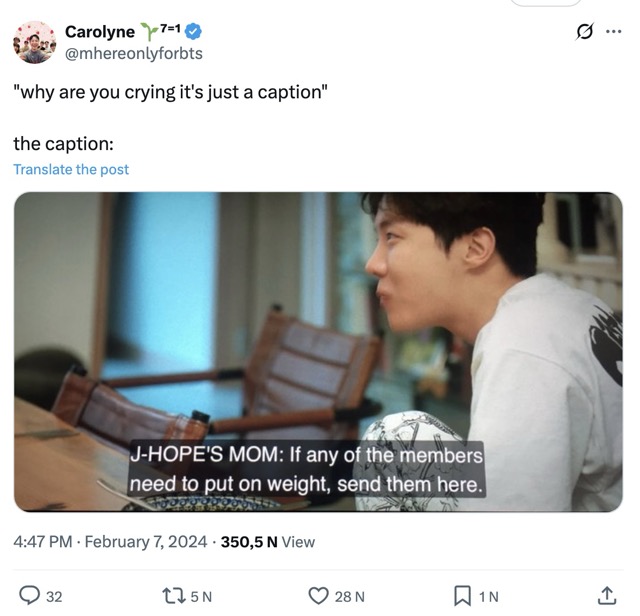Viewport: 640px width, 616px height.
Task: Click the 4:47 PM timestamp
Action: (x=43, y=542)
